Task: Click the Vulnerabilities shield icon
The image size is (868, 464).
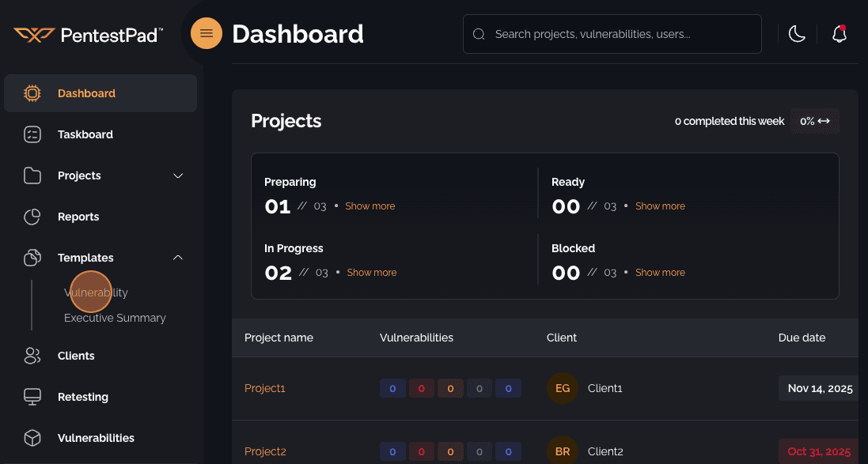Action: [32, 438]
